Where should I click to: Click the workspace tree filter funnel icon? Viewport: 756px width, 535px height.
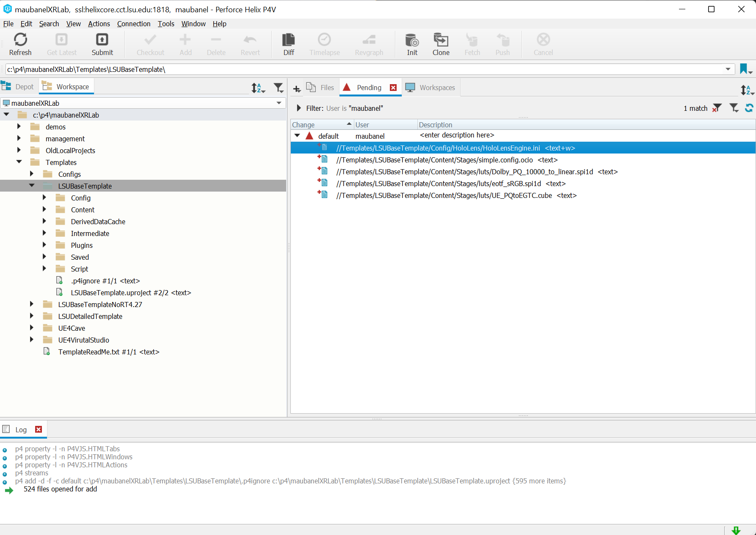point(279,88)
